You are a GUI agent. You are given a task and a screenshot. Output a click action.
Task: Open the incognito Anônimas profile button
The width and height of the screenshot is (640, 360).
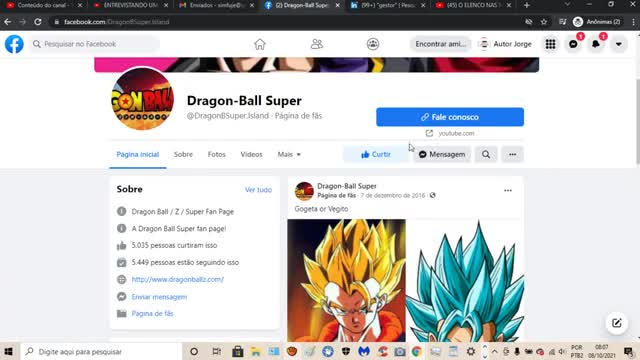pyautogui.click(x=597, y=22)
